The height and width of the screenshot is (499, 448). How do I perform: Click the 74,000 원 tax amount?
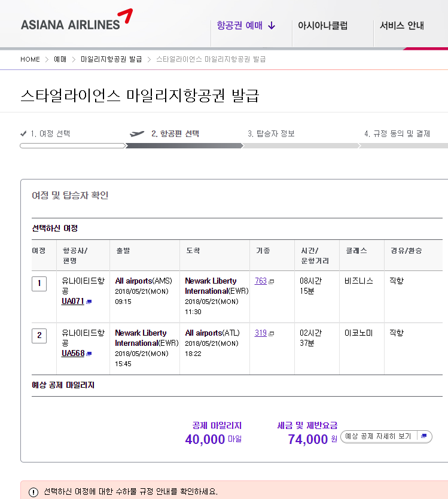click(x=312, y=439)
